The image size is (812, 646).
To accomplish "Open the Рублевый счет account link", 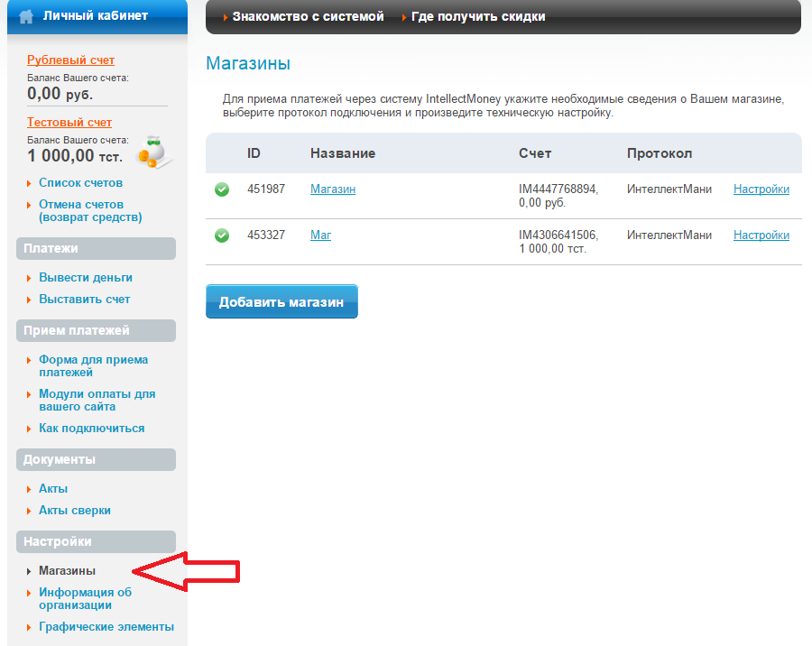I will [71, 60].
